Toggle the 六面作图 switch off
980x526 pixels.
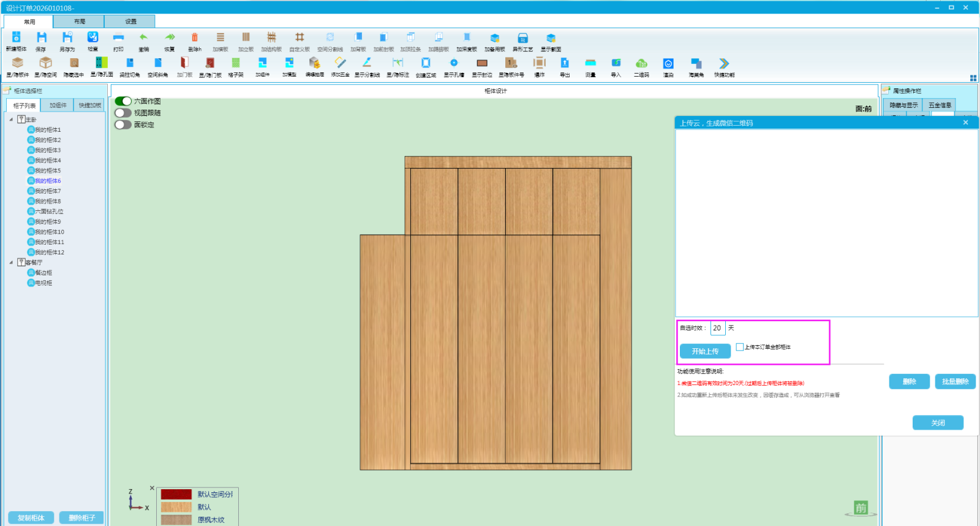[123, 101]
